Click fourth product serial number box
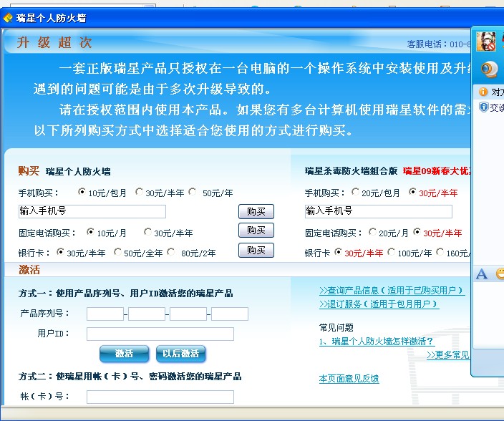 230,314
